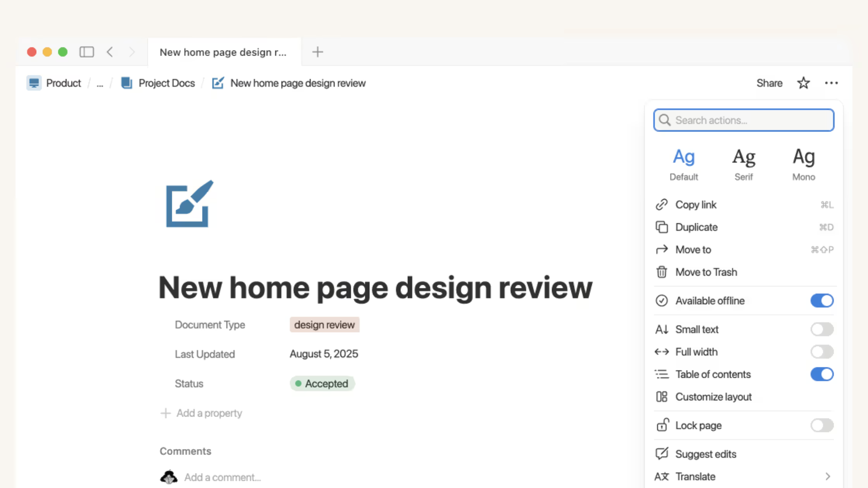The height and width of the screenshot is (488, 868).
Task: Turn on the Lock page toggle
Action: point(821,426)
